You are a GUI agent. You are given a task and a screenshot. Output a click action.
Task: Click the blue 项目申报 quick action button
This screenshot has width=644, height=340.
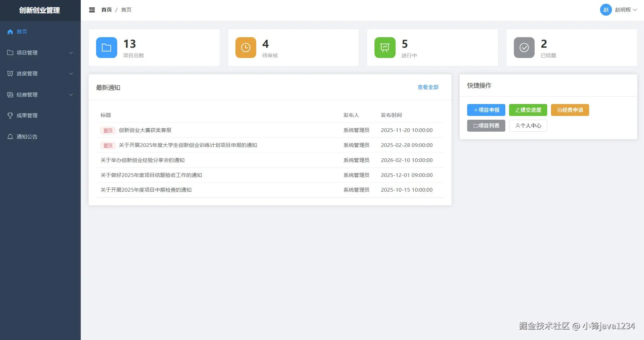486,110
